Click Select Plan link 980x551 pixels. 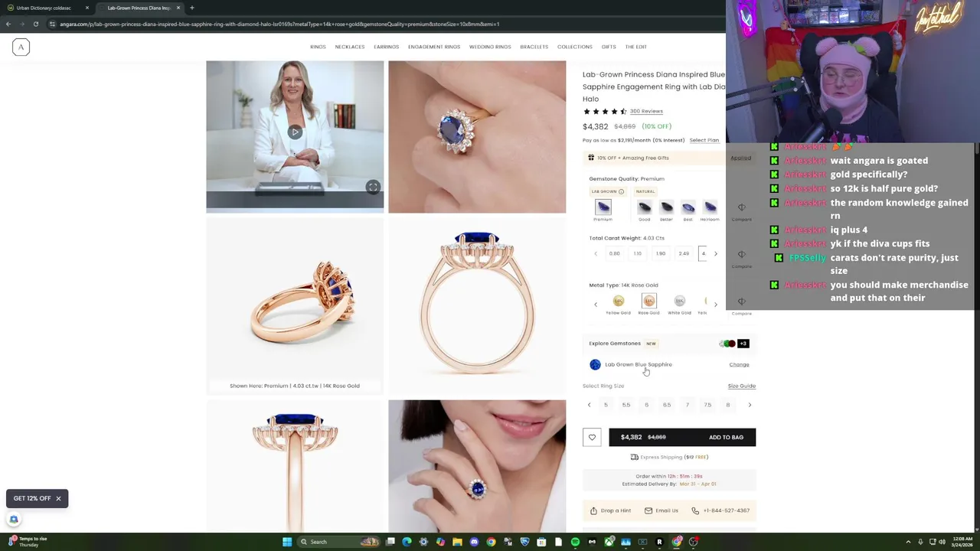[x=704, y=140]
